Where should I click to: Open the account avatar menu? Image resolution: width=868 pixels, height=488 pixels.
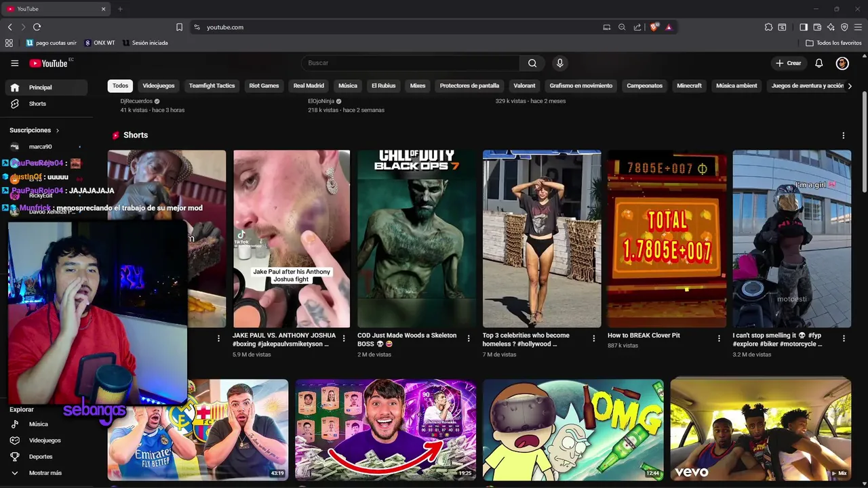[x=842, y=63]
